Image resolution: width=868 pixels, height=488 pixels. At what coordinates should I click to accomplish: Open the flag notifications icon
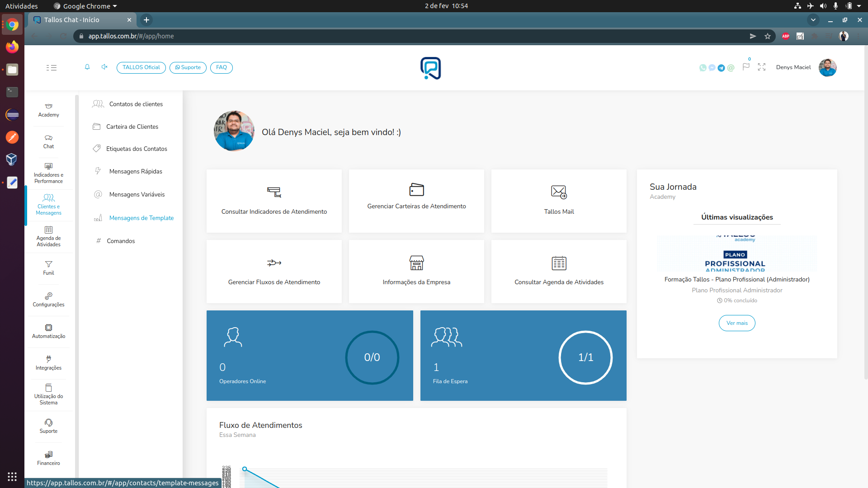coord(746,67)
